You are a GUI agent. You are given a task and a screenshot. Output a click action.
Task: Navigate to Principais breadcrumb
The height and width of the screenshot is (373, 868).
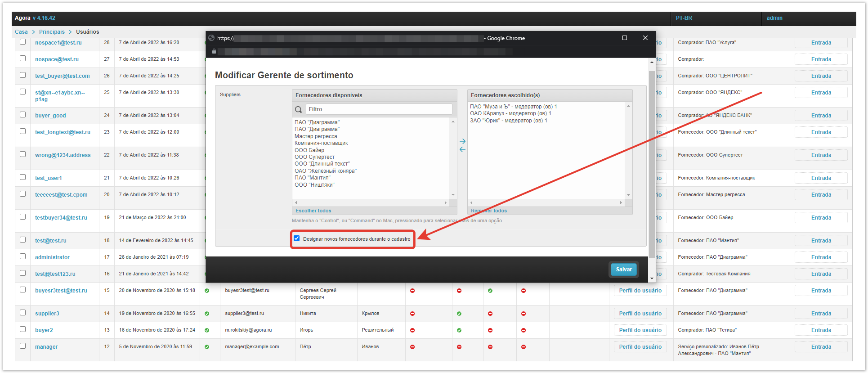click(x=52, y=32)
